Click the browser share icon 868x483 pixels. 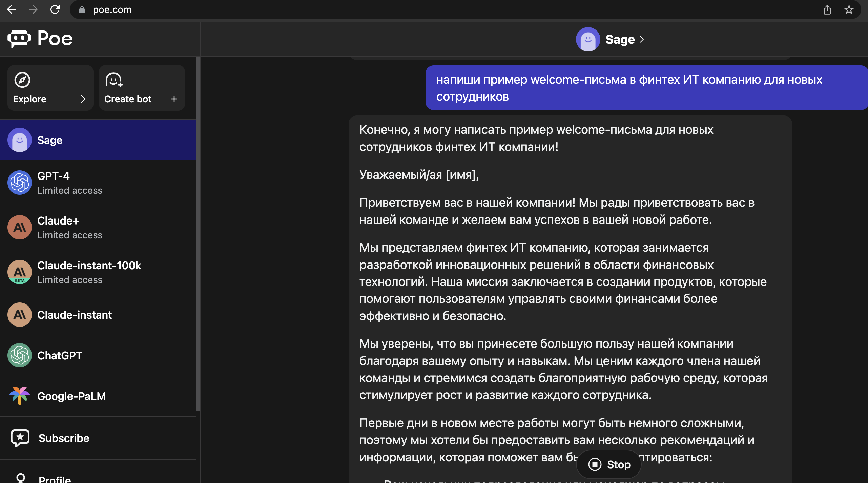tap(827, 10)
